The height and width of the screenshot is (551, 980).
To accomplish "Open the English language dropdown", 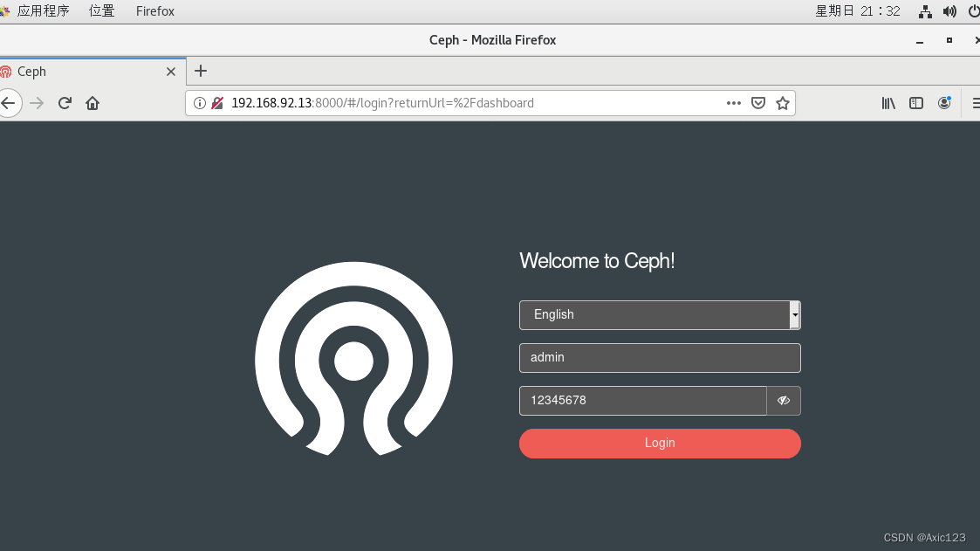I will (660, 315).
